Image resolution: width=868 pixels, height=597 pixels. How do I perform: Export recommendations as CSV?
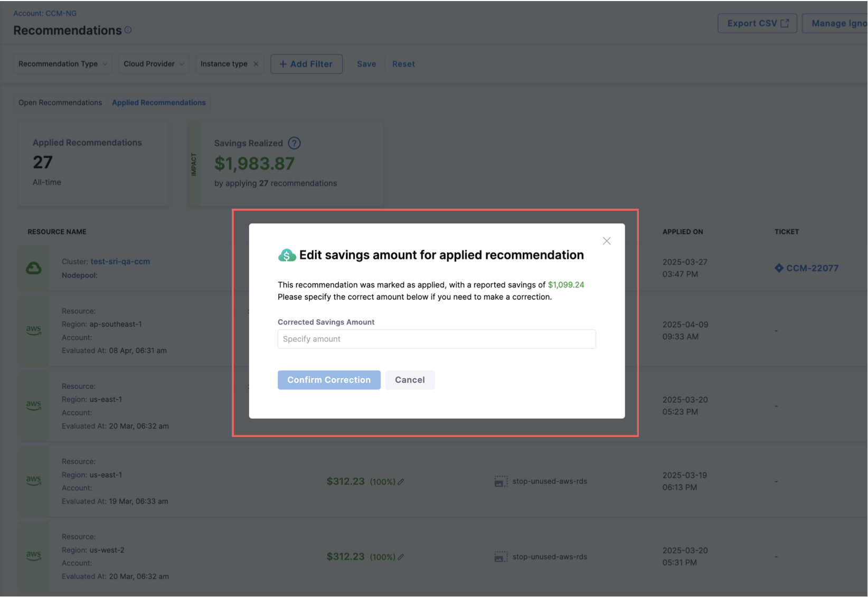(757, 23)
